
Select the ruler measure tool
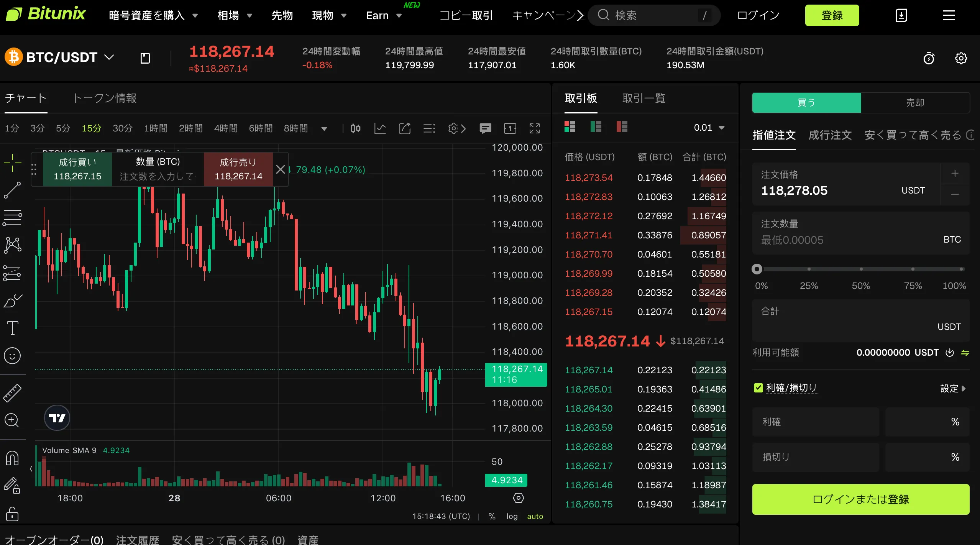[x=12, y=393]
